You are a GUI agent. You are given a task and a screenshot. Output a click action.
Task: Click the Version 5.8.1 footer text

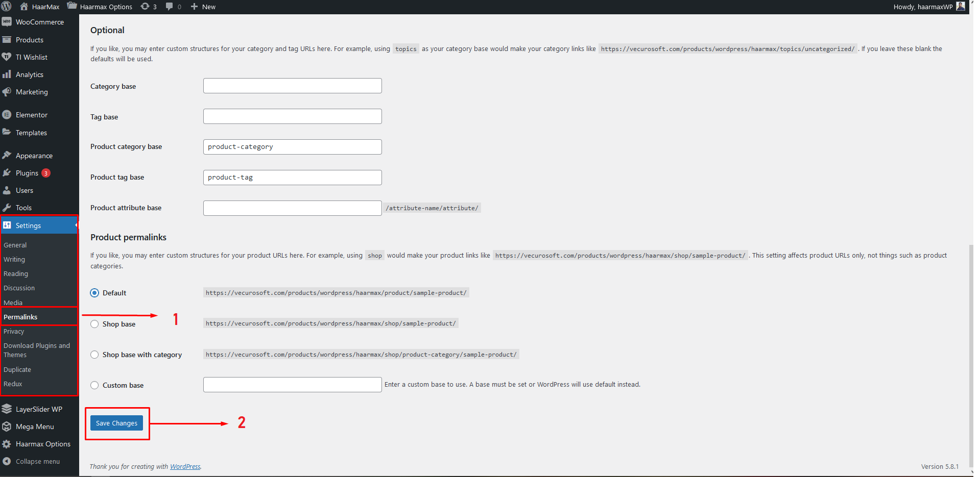(x=940, y=466)
